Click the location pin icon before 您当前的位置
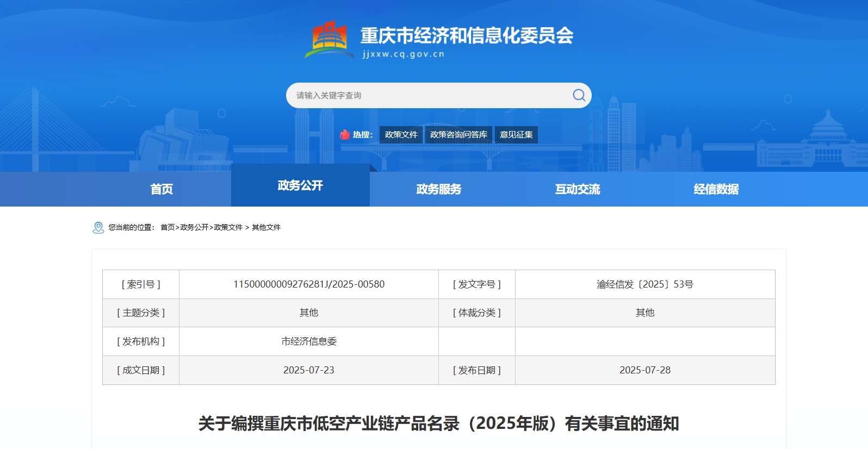 click(x=98, y=228)
